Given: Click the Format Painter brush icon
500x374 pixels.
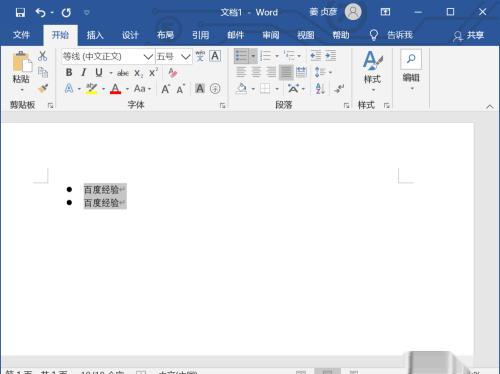Looking at the screenshot, I should pyautogui.click(x=43, y=88).
